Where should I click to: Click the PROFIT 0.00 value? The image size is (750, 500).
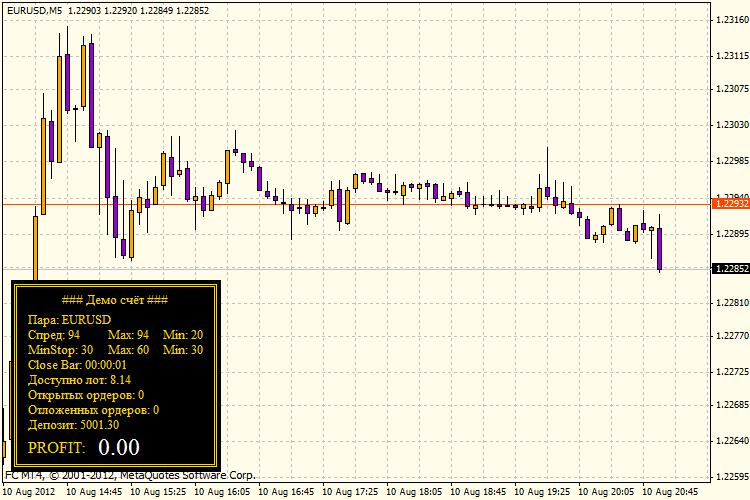(119, 447)
